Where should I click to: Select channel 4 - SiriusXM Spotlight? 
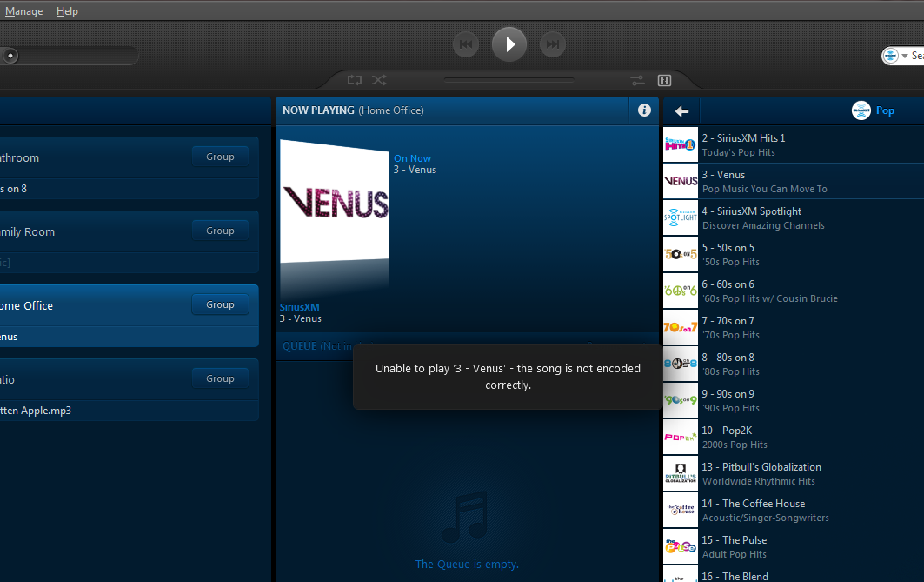793,217
